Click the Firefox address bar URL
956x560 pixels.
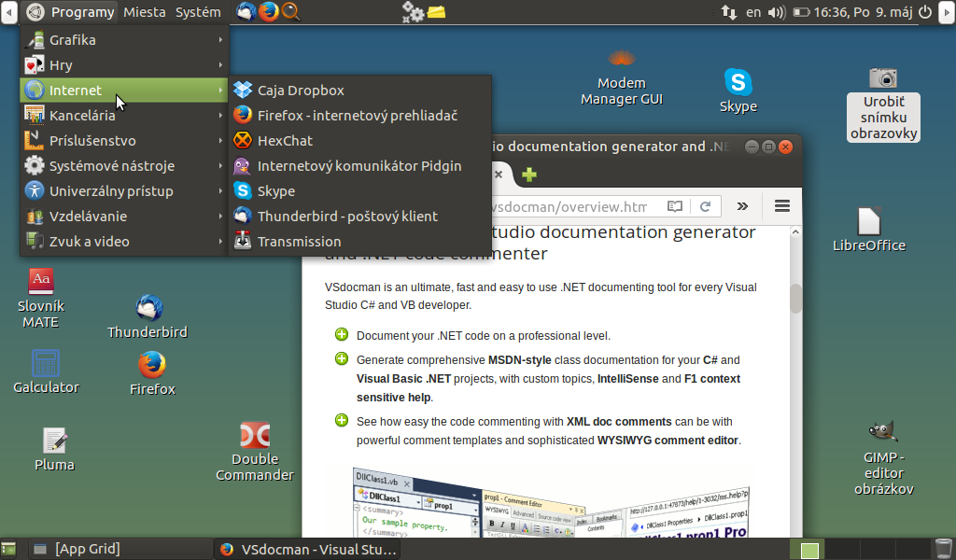[569, 206]
